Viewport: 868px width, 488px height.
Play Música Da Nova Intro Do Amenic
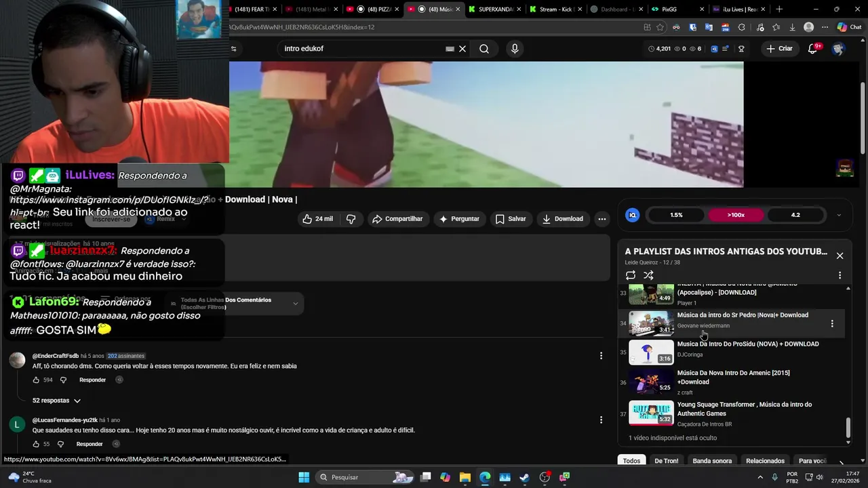(x=732, y=382)
